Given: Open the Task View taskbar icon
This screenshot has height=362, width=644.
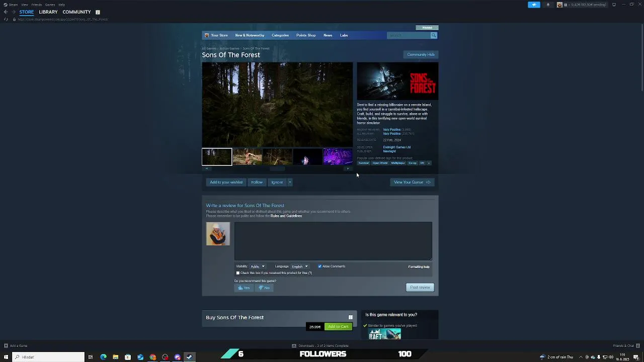Looking at the screenshot, I should pos(91,357).
